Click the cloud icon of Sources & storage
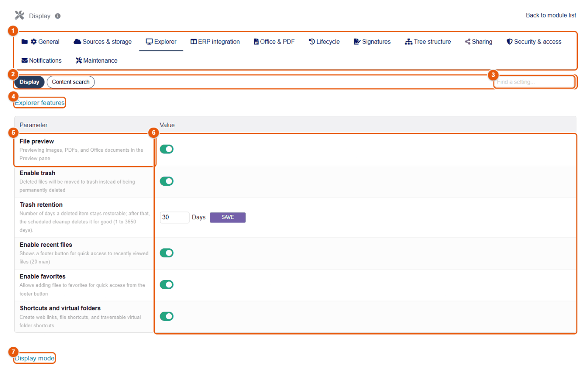588x368 pixels. 77,42
